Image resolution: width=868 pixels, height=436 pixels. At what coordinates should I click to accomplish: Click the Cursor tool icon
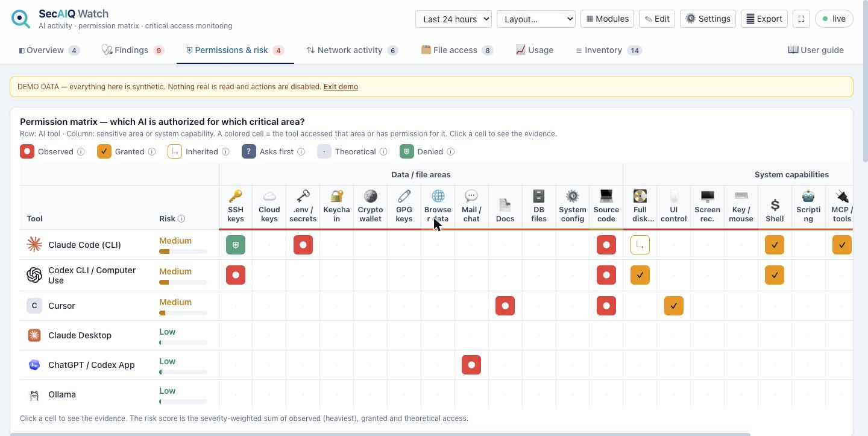34,306
